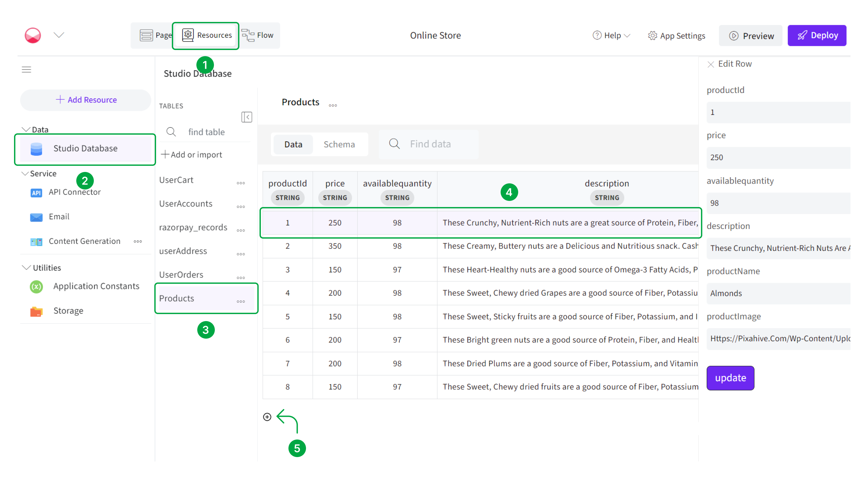Click the Find data search field
Image resolution: width=868 pixels, height=479 pixels.
(x=430, y=144)
